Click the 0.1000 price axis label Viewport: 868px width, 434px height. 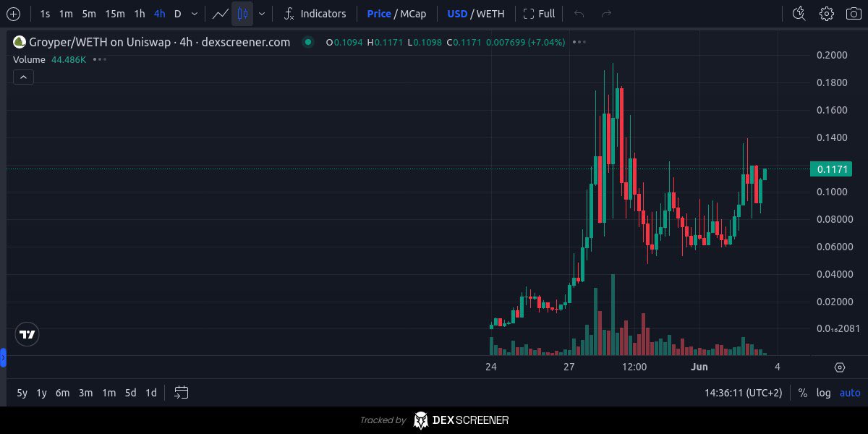pos(831,192)
